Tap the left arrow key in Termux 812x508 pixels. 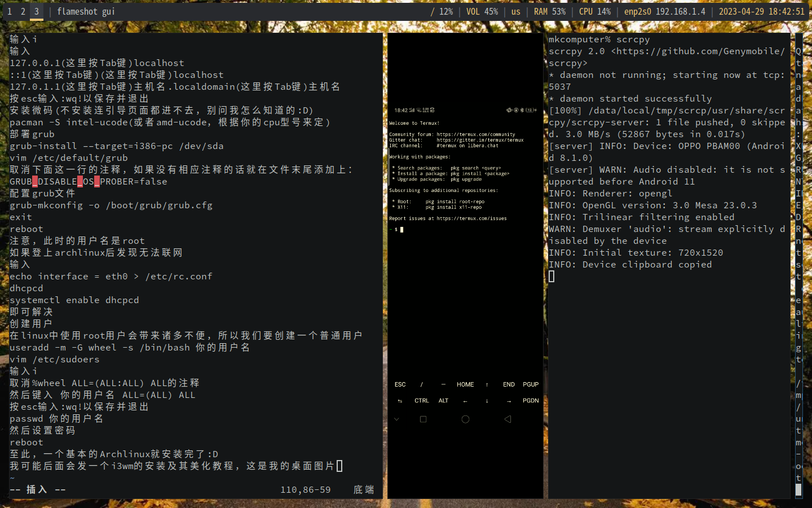click(465, 401)
